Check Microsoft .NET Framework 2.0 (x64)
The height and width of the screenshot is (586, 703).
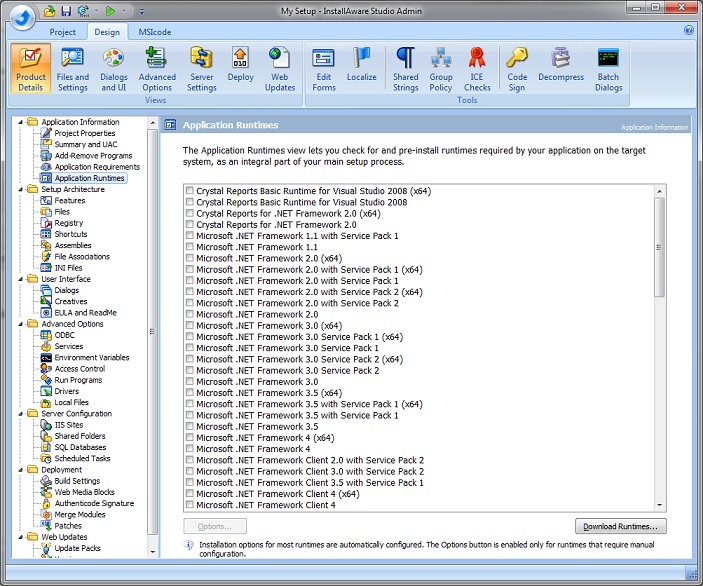click(x=190, y=258)
